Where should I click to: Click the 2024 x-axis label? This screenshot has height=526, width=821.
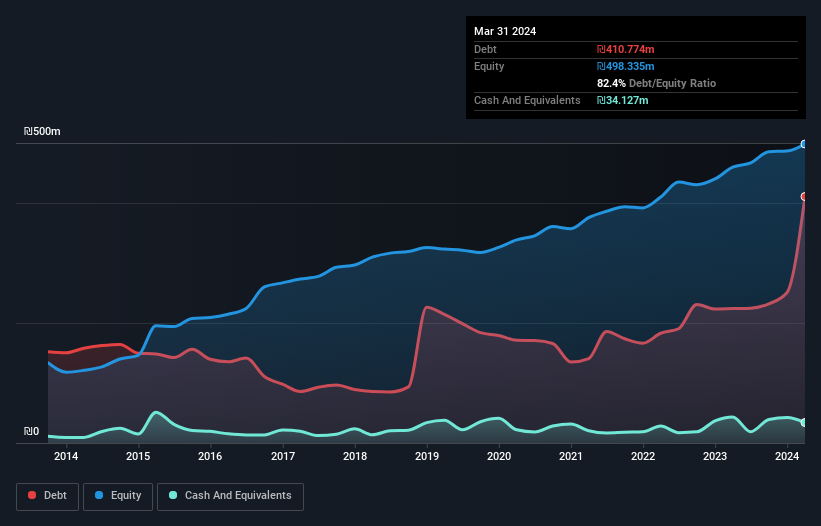click(787, 456)
